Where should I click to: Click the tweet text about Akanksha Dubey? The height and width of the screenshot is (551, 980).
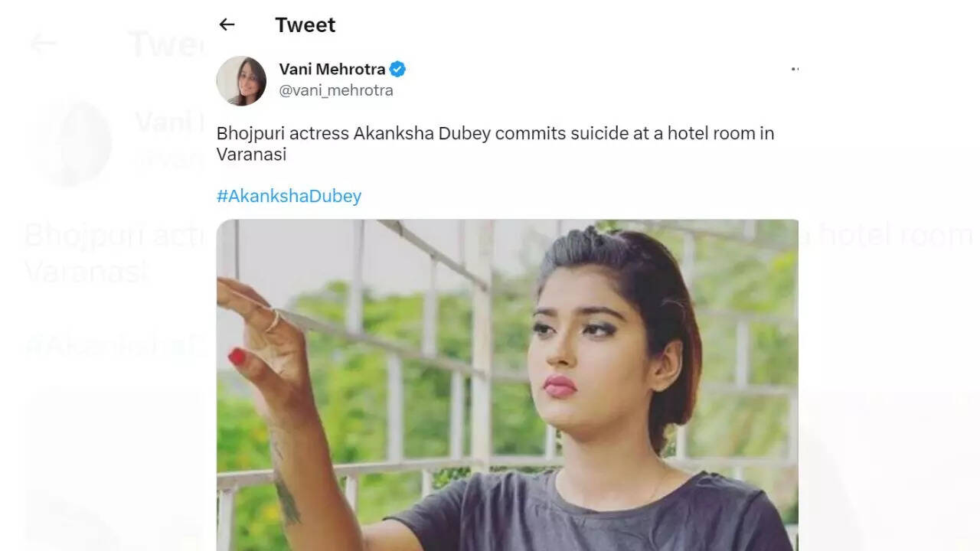pos(495,143)
